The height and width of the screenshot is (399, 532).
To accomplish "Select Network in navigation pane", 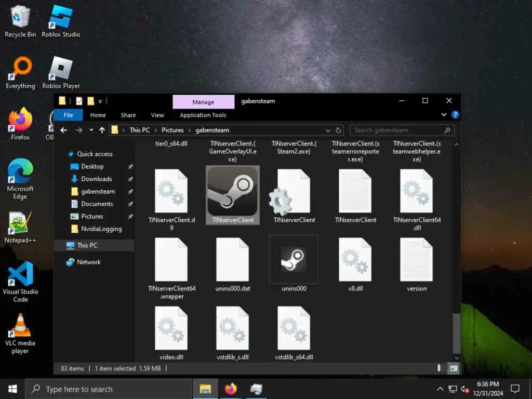I will coord(88,262).
